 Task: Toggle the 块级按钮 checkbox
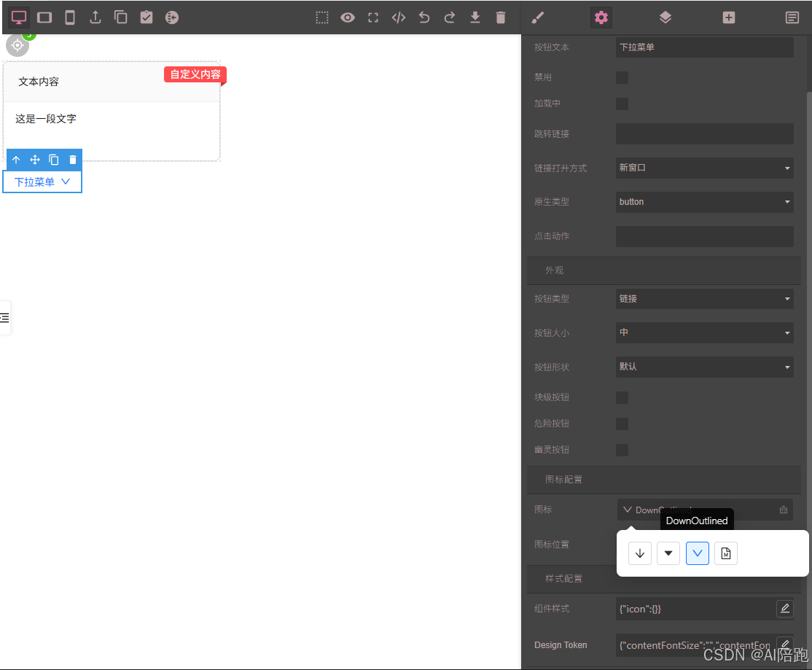coord(622,397)
